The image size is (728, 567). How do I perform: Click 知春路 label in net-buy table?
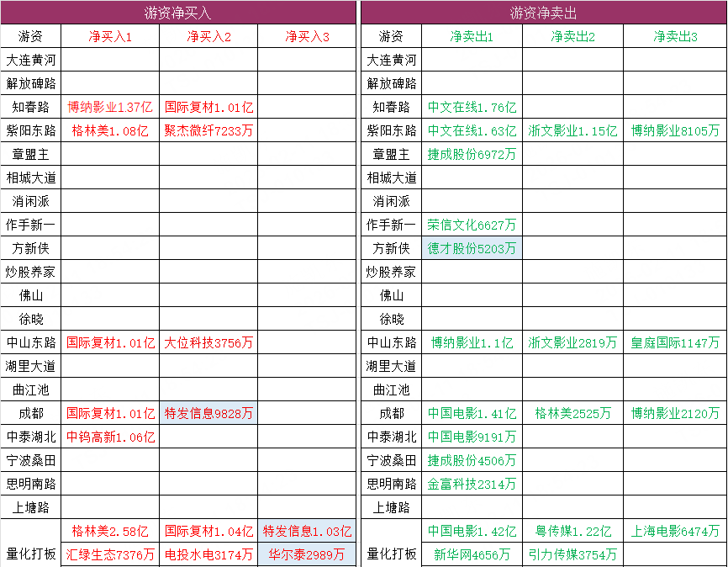[30, 107]
